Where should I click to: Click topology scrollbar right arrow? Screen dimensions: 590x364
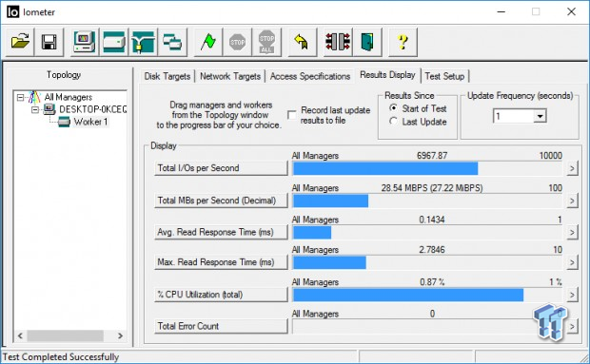pyautogui.click(x=121, y=335)
